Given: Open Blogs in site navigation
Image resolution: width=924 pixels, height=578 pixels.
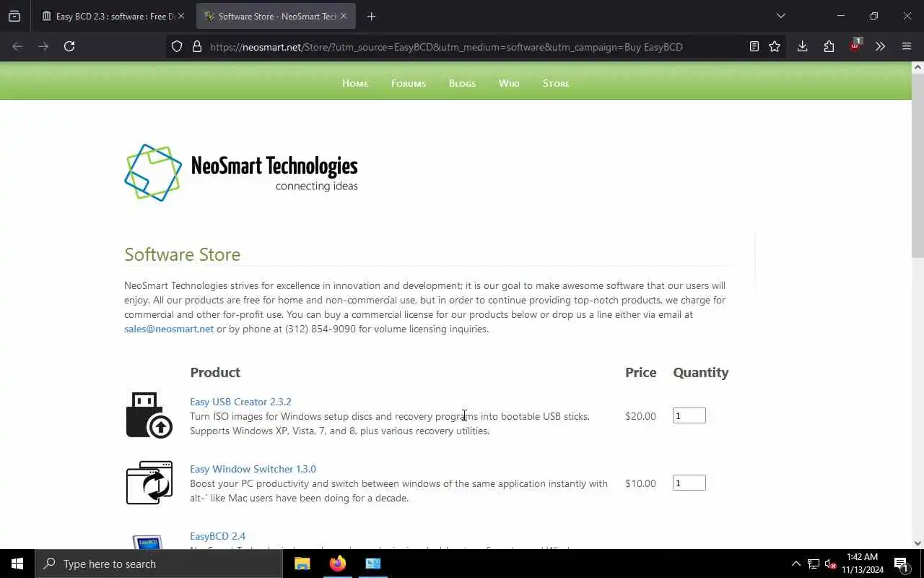Looking at the screenshot, I should click(x=462, y=83).
